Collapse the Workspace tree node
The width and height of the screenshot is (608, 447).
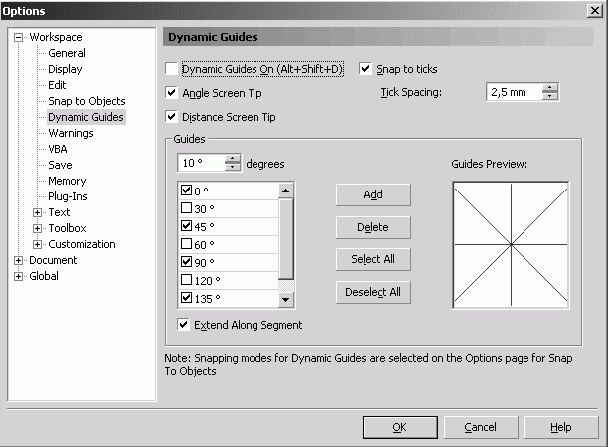click(x=19, y=37)
